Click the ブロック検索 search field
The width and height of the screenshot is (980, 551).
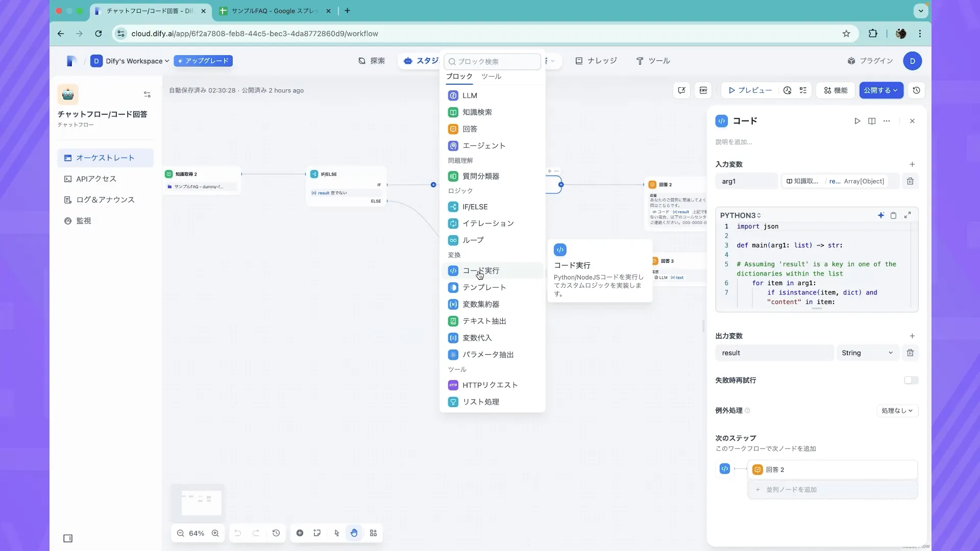click(492, 61)
